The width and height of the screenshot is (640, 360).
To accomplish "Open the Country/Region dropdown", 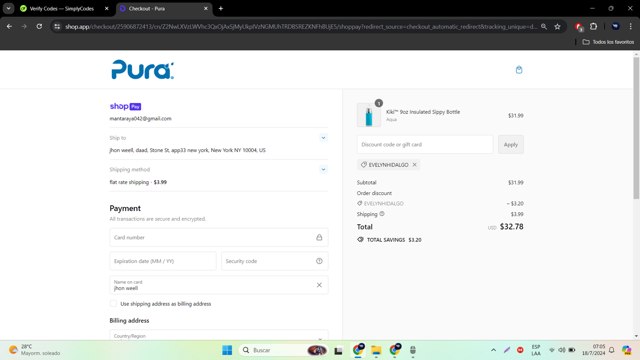I will pos(219,336).
